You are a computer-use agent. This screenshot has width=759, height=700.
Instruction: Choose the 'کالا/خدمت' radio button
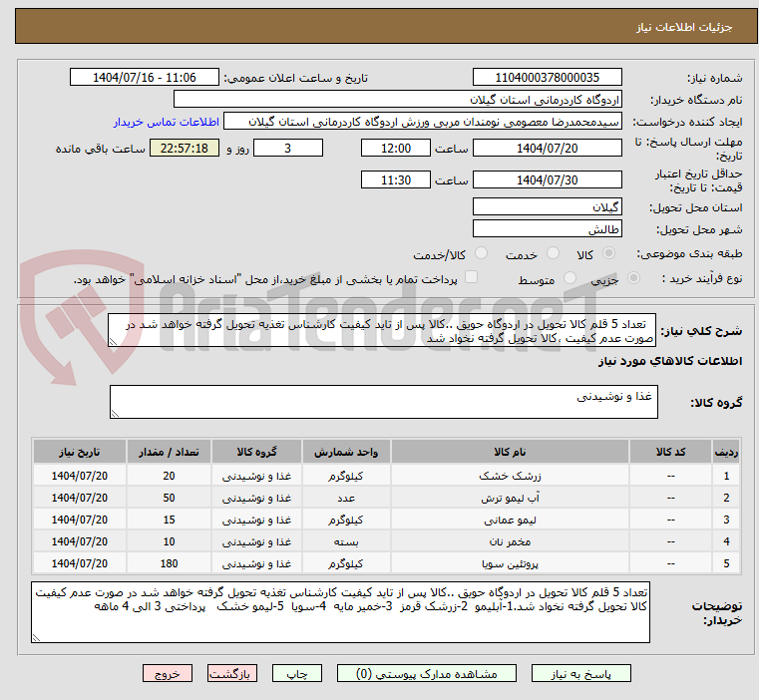pyautogui.click(x=481, y=254)
